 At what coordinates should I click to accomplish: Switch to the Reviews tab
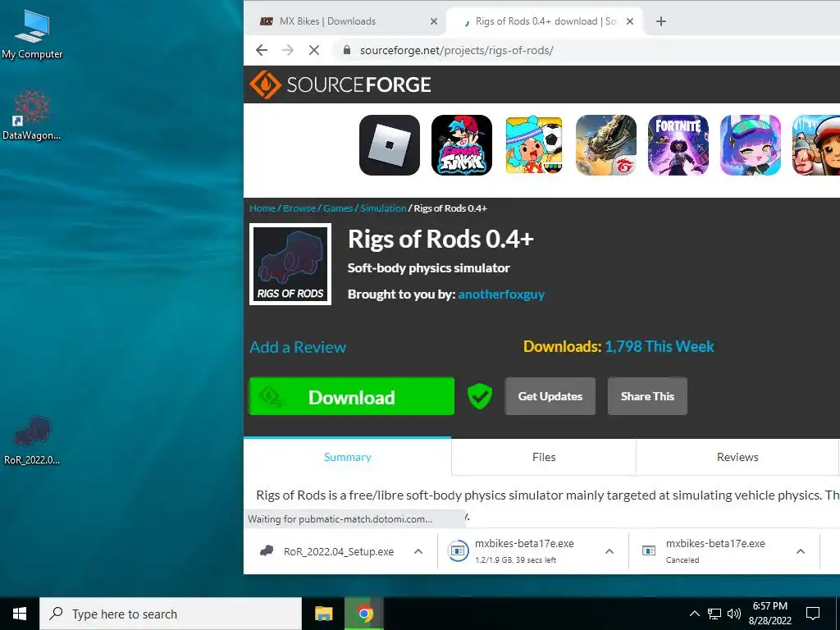pos(737,457)
